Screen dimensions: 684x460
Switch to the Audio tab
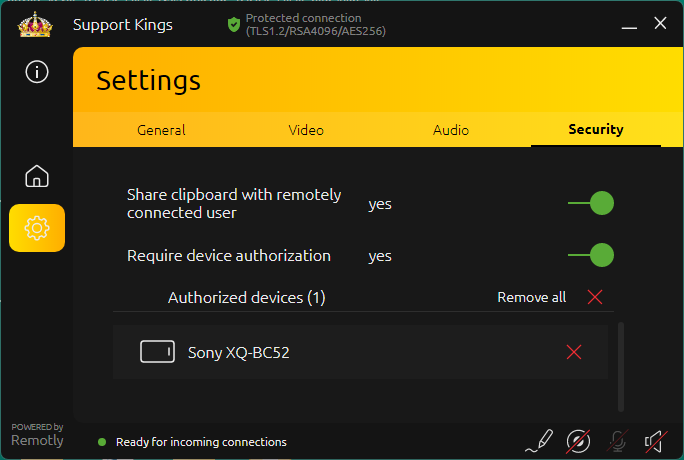pyautogui.click(x=451, y=130)
